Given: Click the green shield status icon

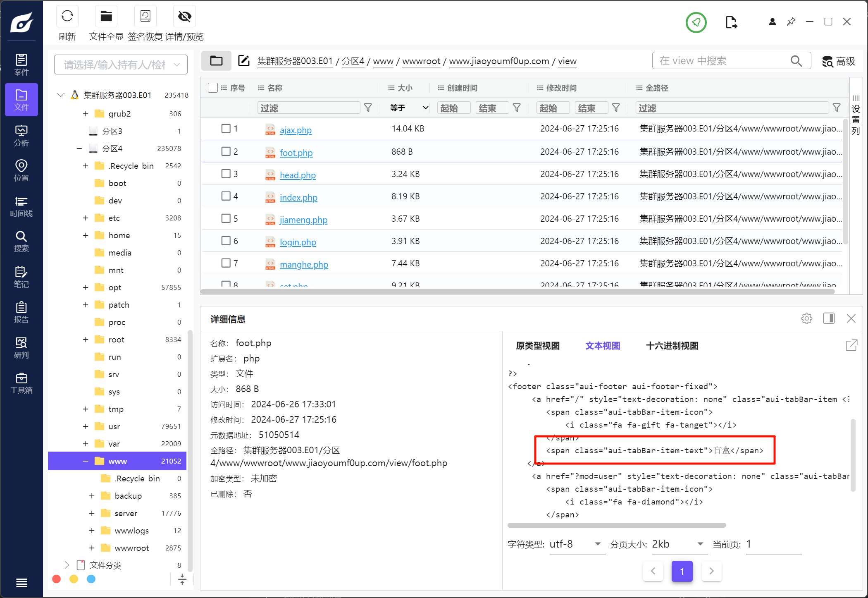Looking at the screenshot, I should [696, 22].
